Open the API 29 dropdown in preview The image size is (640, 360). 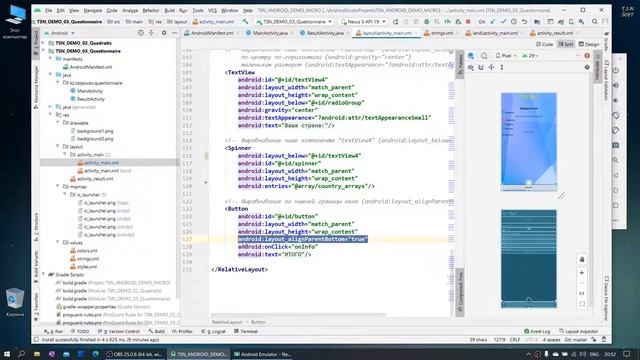(x=530, y=56)
